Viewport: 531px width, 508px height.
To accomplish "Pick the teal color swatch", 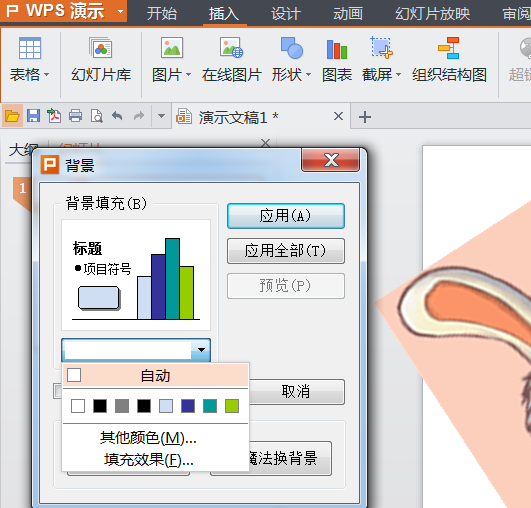I will pos(210,406).
